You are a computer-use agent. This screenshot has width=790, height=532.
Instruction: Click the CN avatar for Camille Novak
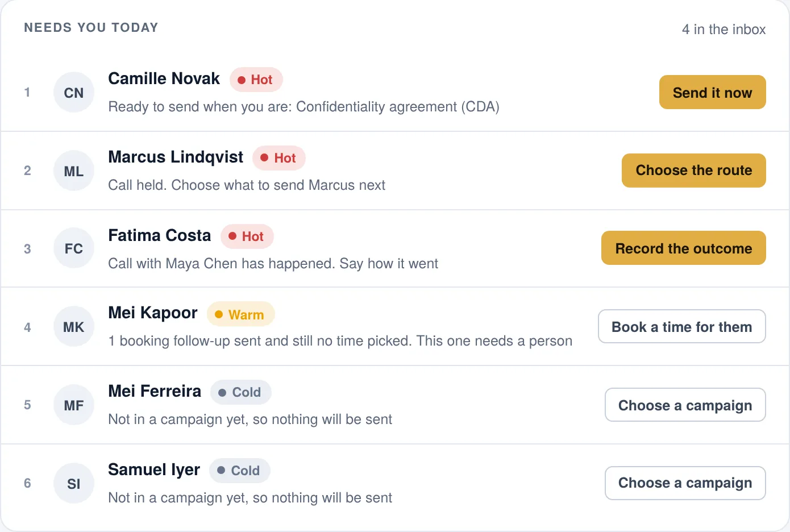coord(74,92)
